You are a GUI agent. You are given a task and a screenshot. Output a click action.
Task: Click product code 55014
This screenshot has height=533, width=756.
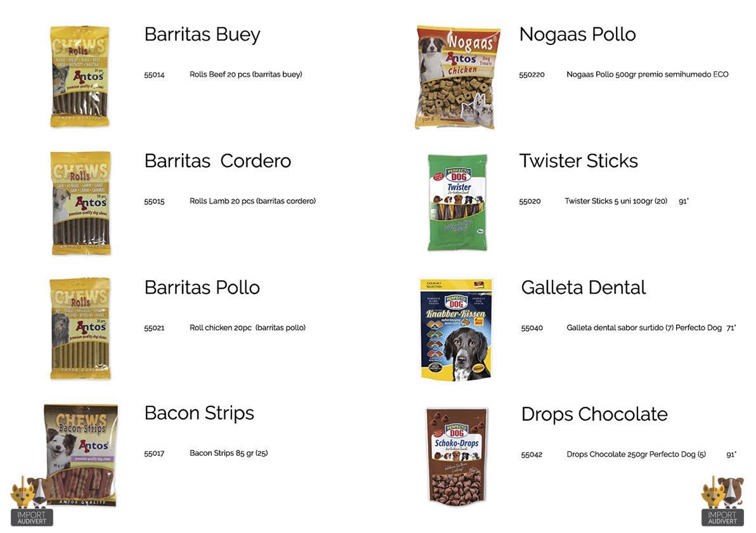154,75
